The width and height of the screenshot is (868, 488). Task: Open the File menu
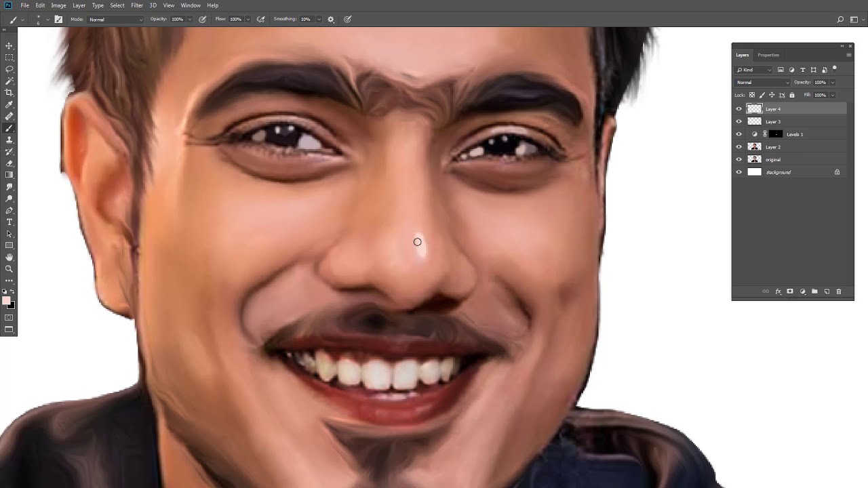point(24,5)
